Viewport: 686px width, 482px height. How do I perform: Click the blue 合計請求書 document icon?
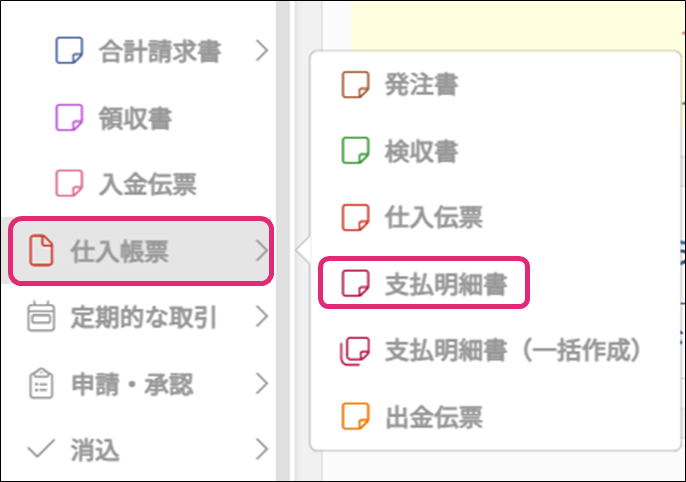[69, 50]
